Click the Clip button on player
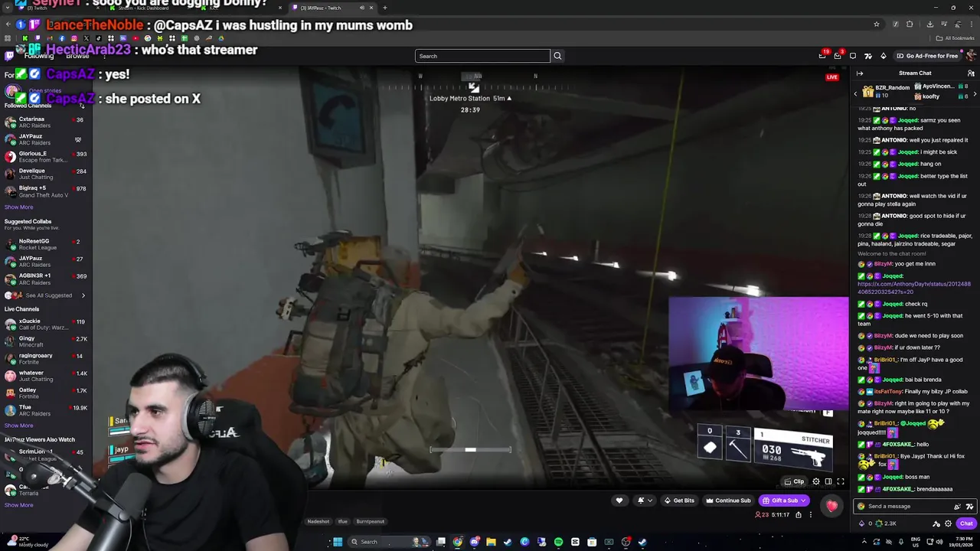Image resolution: width=980 pixels, height=551 pixels. click(x=795, y=481)
